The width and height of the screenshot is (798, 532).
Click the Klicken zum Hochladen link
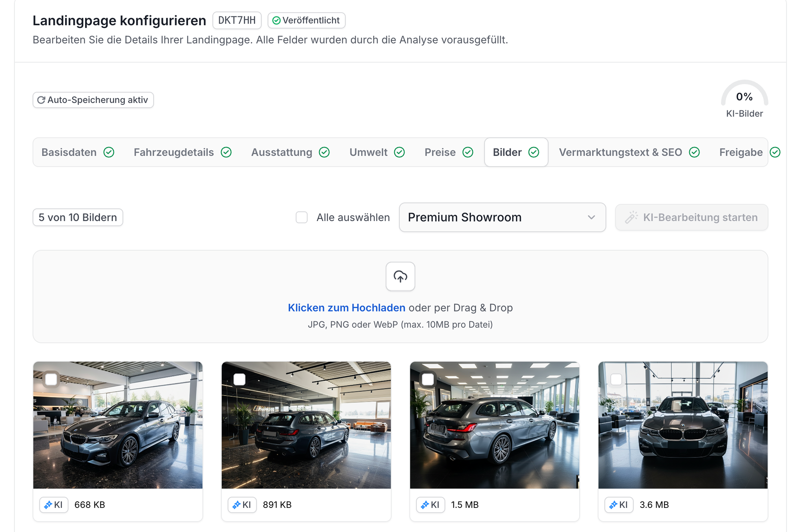coord(346,307)
